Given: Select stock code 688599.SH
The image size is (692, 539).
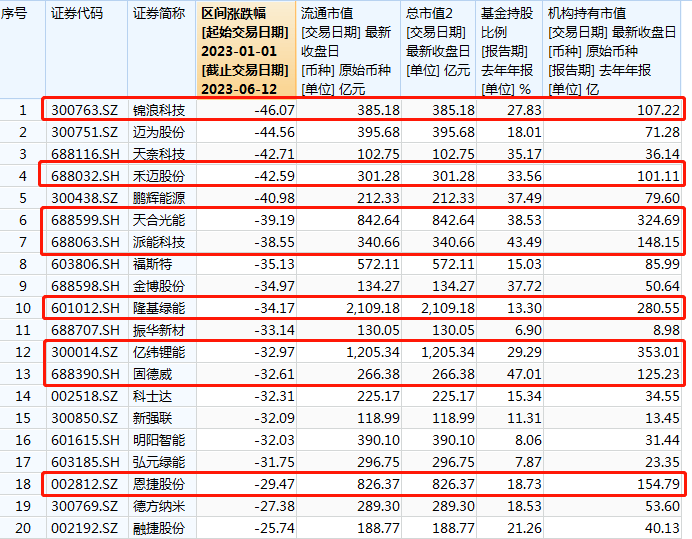Looking at the screenshot, I should coord(85,220).
